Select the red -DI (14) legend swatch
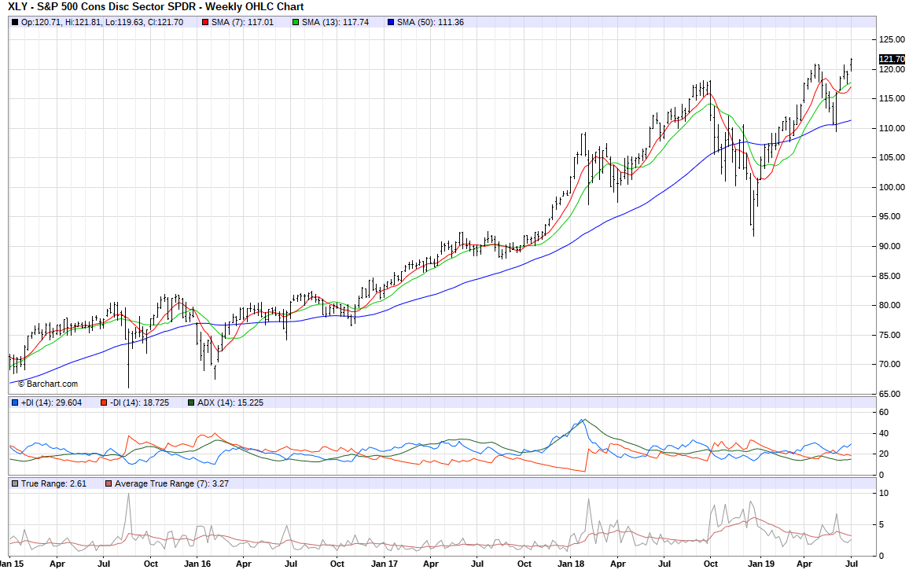909x588 pixels. coord(103,402)
